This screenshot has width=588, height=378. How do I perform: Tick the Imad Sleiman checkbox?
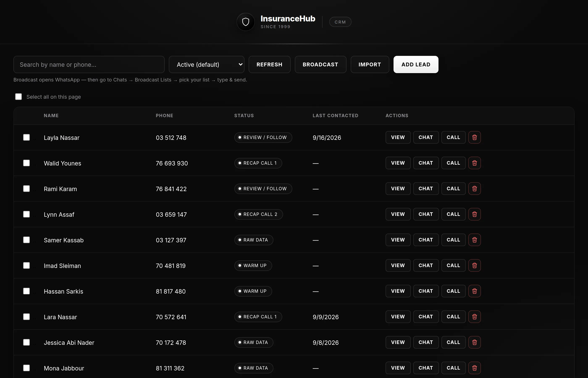26,265
